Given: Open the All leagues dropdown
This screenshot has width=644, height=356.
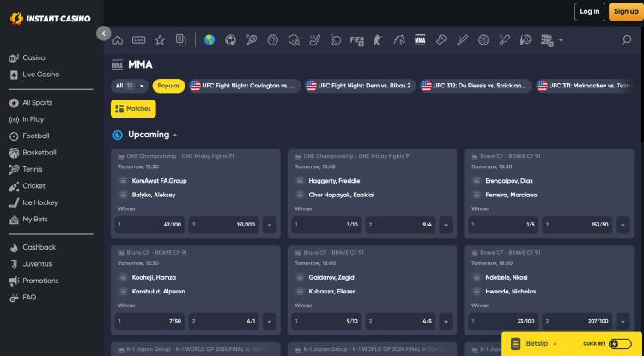Looking at the screenshot, I should point(130,86).
